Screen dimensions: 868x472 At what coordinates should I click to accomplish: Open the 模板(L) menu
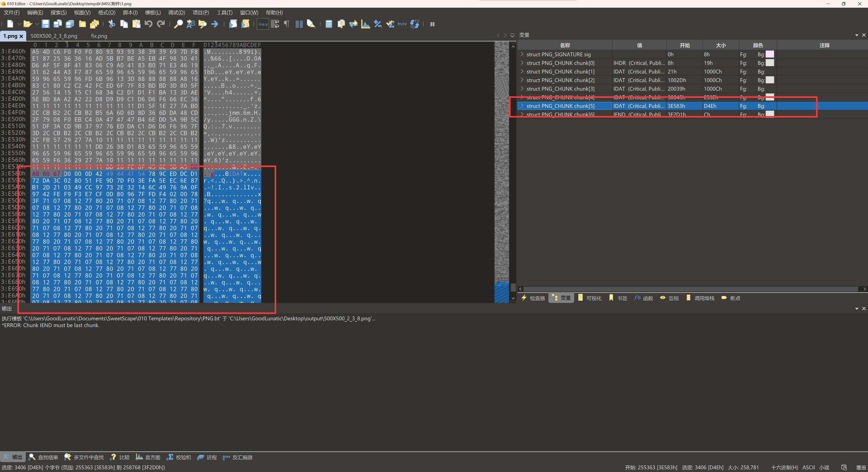point(153,12)
